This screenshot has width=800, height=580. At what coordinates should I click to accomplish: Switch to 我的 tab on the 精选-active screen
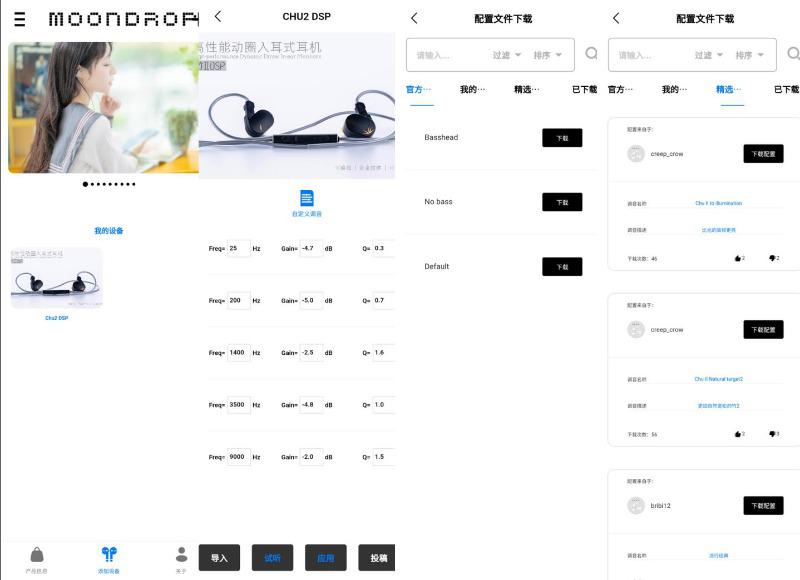(674, 89)
